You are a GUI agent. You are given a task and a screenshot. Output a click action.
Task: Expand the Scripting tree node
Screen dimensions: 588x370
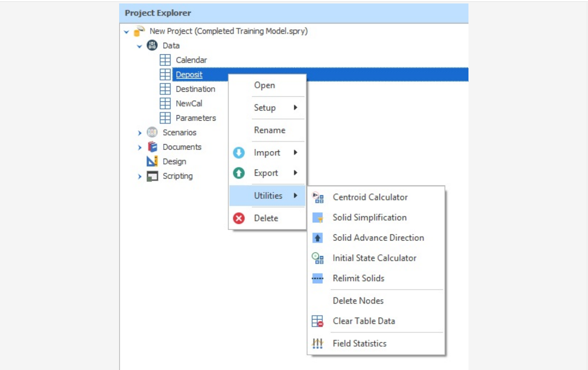(x=140, y=177)
